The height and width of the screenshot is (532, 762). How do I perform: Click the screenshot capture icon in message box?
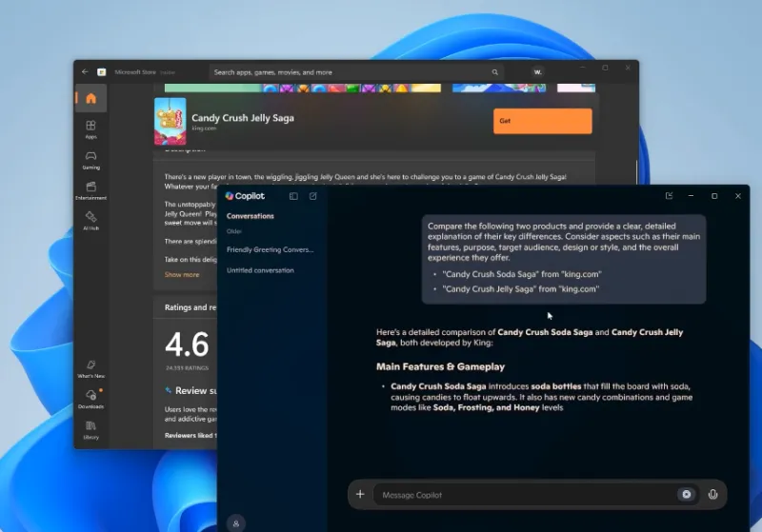click(x=686, y=494)
